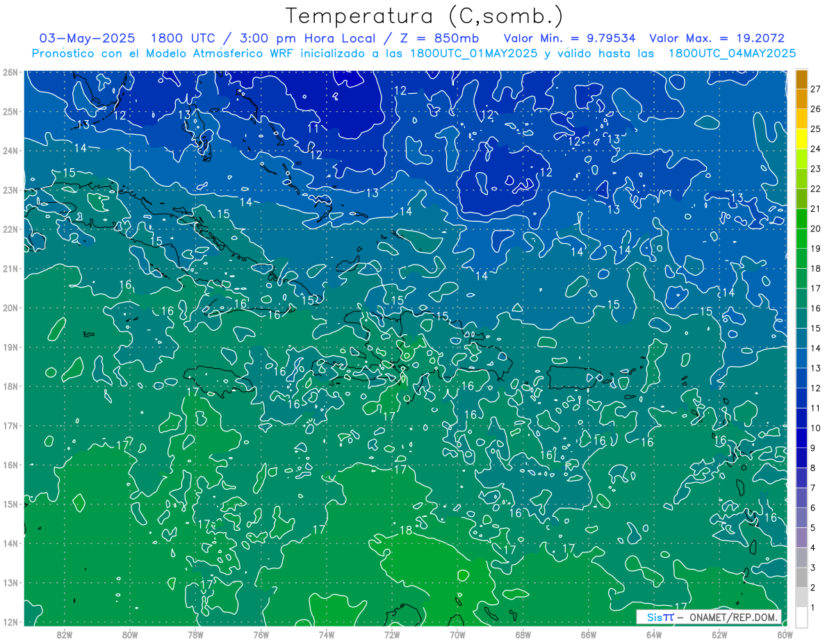Click the latitude label "18N"
This screenshot has height=644, width=834.
(x=10, y=386)
